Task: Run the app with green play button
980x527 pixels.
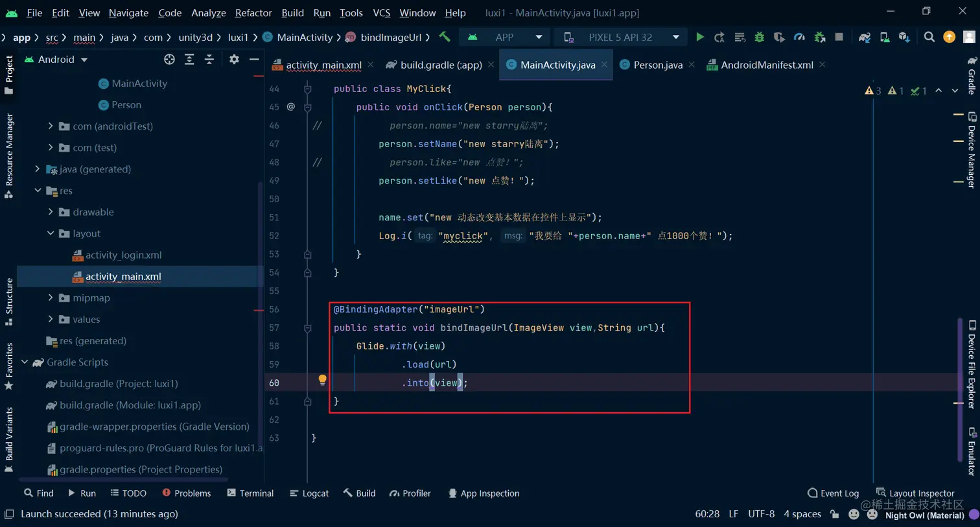Action: [x=700, y=37]
